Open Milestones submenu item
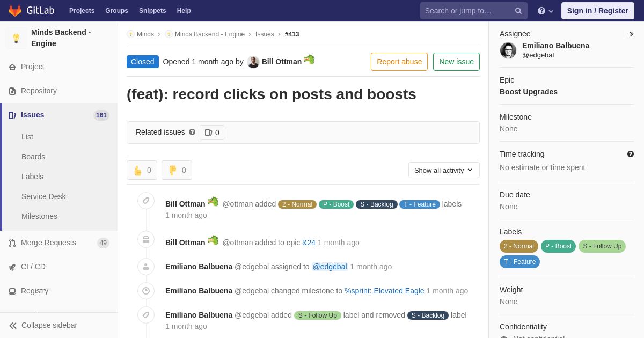 39,216
